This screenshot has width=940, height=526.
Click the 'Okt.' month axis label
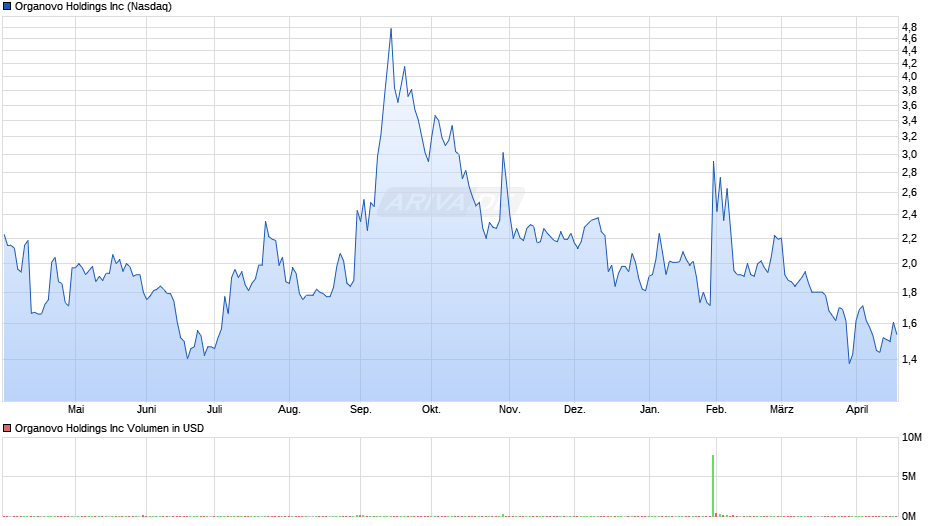(x=431, y=409)
